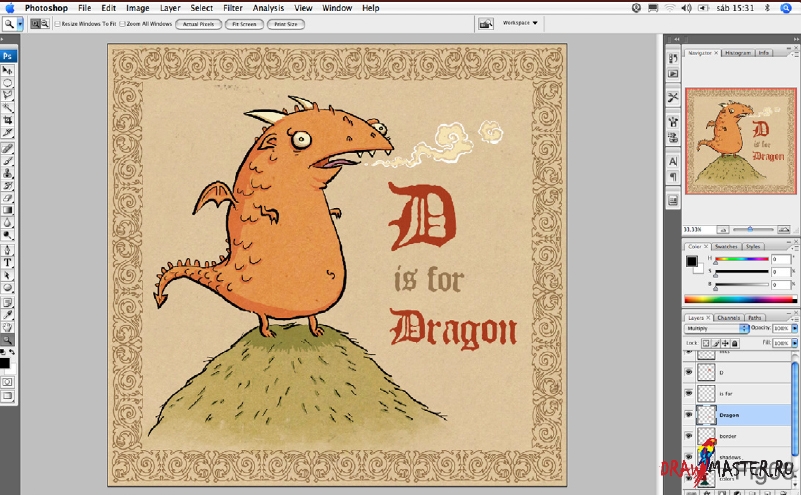The image size is (801, 495).
Task: Open the Paragraph panel icon
Action: tap(673, 177)
